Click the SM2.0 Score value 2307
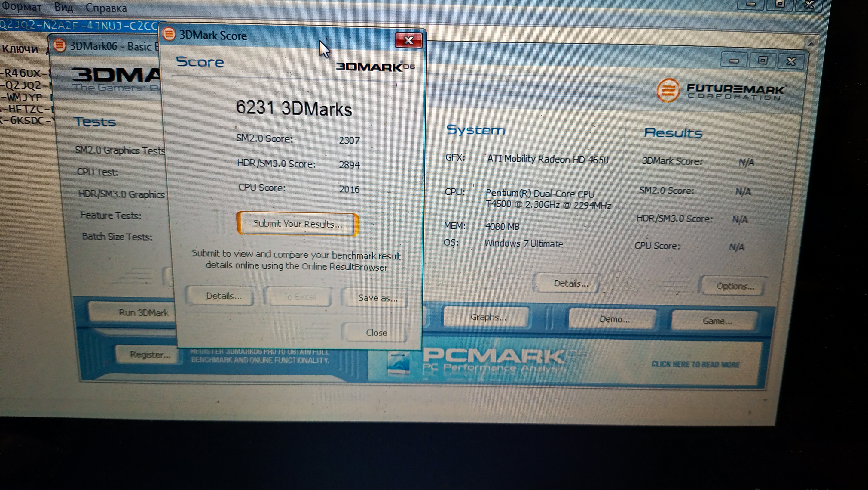The width and height of the screenshot is (868, 490). [x=349, y=140]
